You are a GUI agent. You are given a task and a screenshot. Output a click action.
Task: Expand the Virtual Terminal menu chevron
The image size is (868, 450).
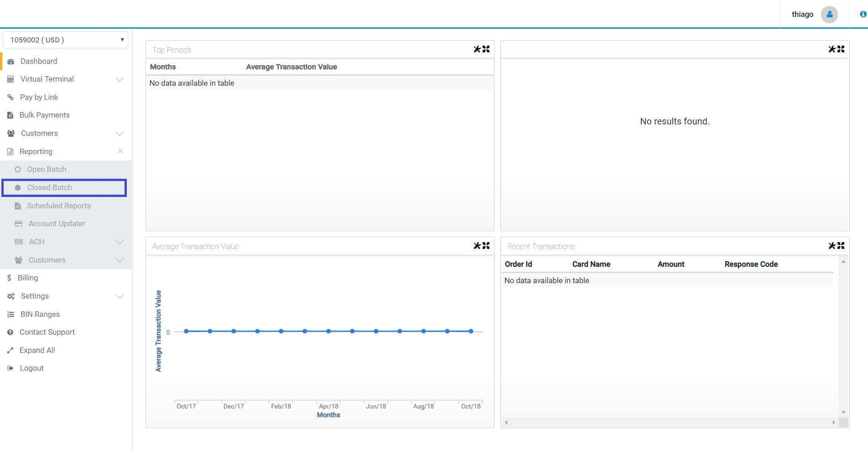pyautogui.click(x=120, y=79)
